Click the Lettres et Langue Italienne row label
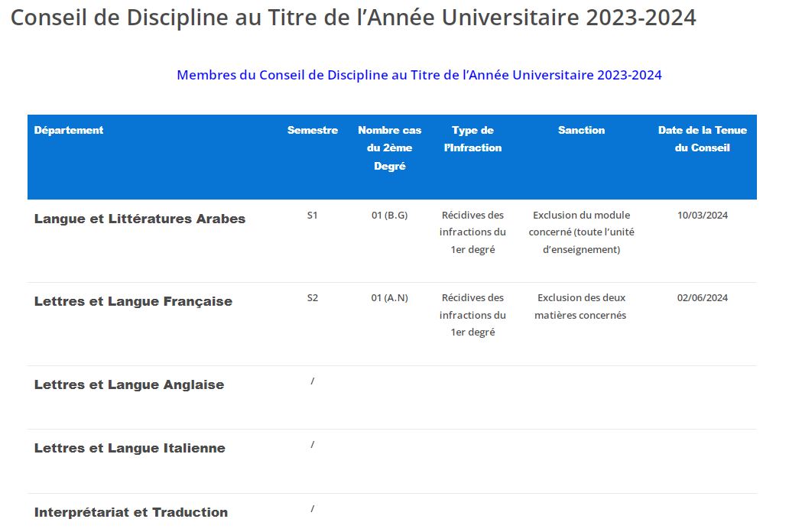 click(130, 448)
